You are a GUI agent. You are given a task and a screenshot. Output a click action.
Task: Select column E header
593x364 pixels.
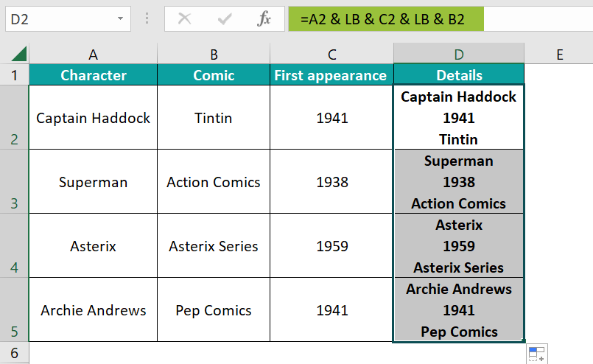pos(560,54)
